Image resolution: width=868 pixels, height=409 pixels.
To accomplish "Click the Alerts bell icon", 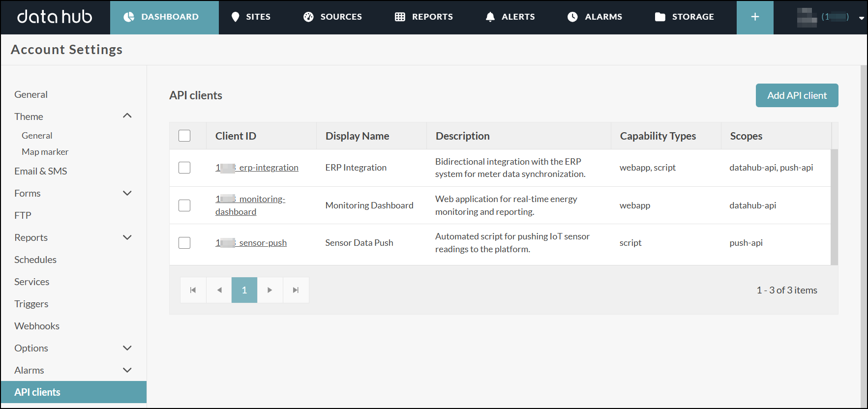I will pyautogui.click(x=490, y=17).
